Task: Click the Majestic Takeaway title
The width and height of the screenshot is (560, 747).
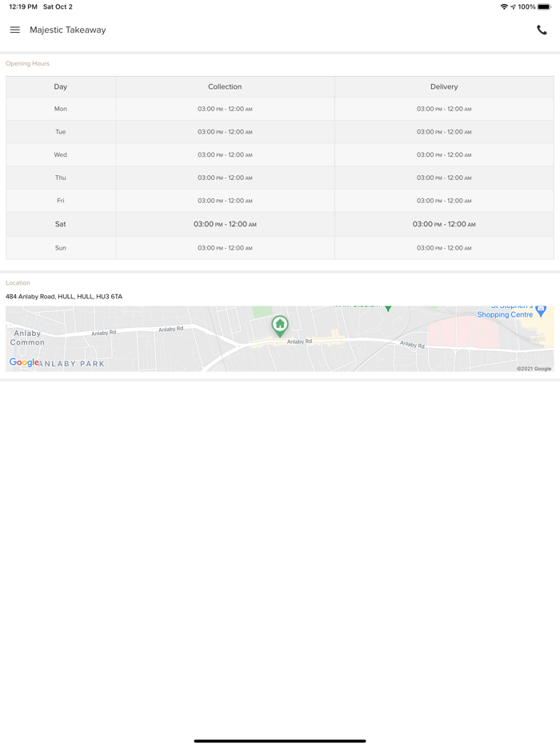Action: click(68, 30)
